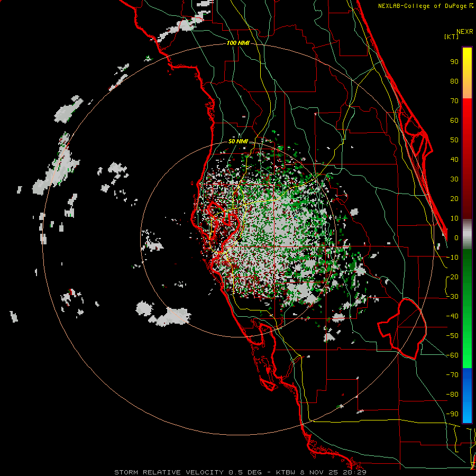Click the NEXLAB-College of DuPage credit text

422,6
